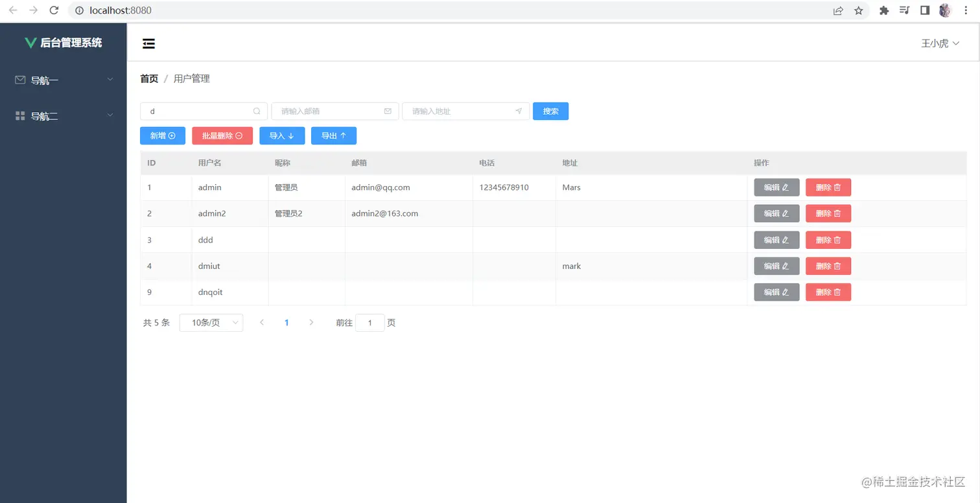Click the browser forward arrow
The image size is (980, 503).
pyautogui.click(x=34, y=10)
